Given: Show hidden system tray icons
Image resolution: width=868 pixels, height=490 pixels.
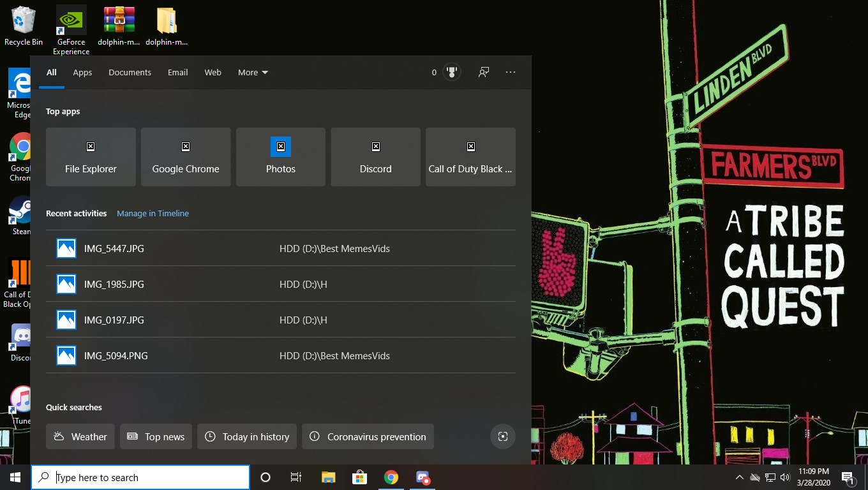Looking at the screenshot, I should tap(740, 477).
